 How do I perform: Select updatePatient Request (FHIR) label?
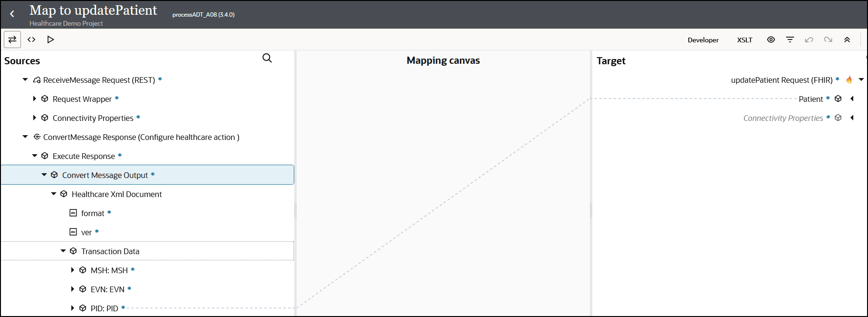point(781,80)
